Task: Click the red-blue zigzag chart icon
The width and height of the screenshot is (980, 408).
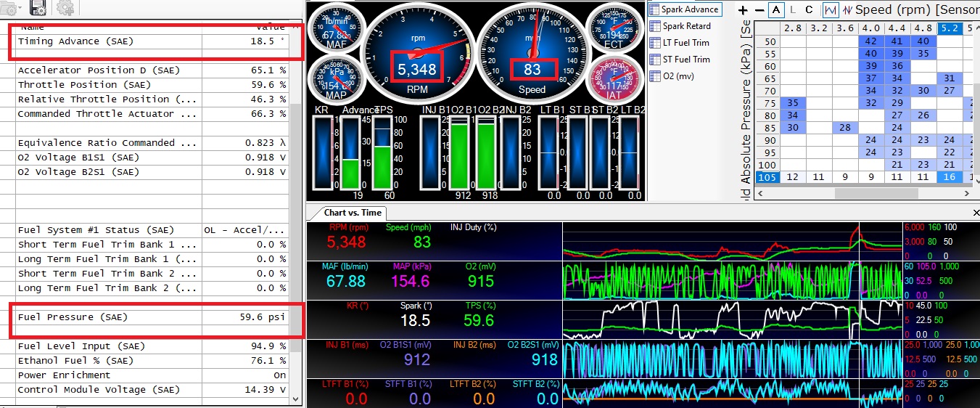Action: 846,10
